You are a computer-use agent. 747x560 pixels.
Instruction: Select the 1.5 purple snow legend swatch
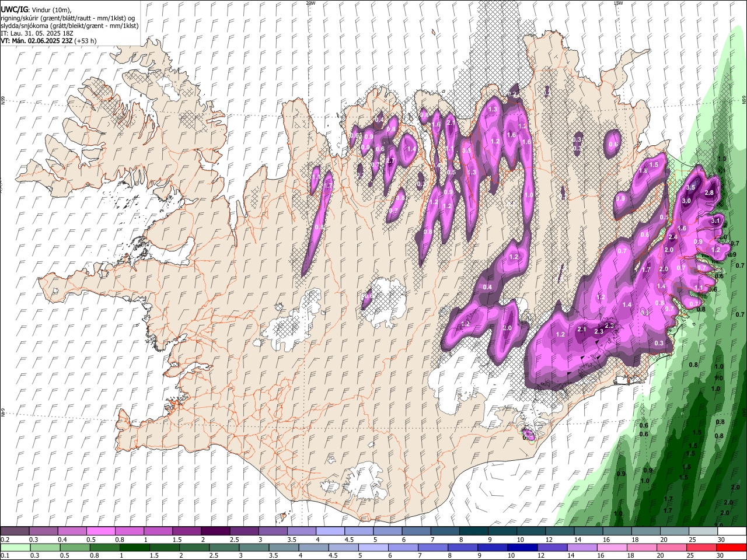tap(186, 531)
